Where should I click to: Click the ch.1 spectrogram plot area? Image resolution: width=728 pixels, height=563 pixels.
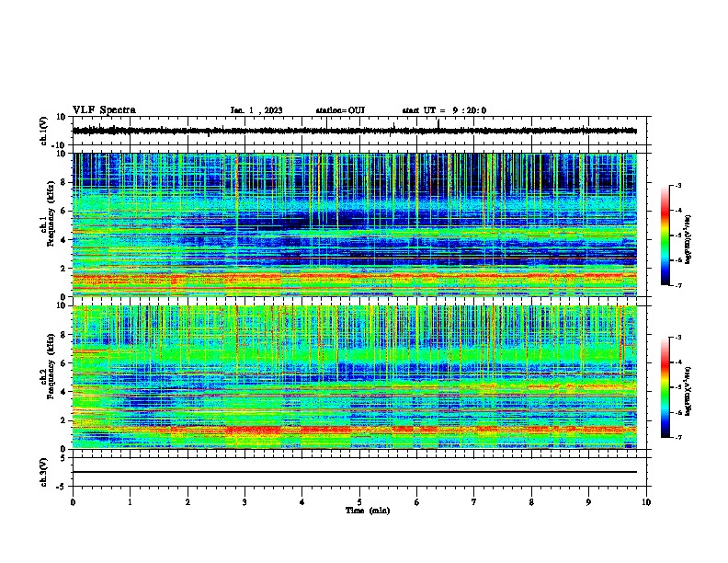coord(355,224)
